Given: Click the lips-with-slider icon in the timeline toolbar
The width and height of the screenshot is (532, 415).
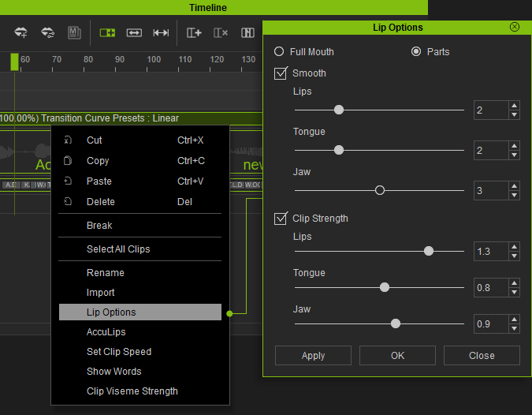Looking at the screenshot, I should 47,33.
